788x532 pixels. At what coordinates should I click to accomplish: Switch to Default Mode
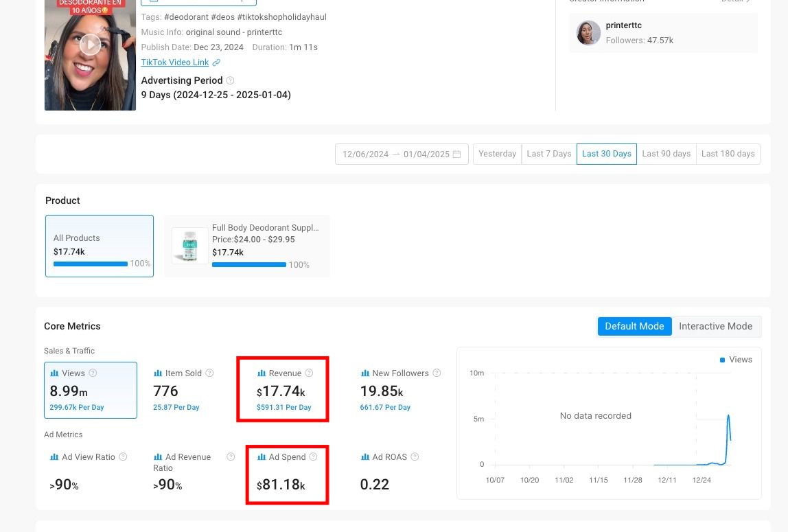pyautogui.click(x=634, y=327)
